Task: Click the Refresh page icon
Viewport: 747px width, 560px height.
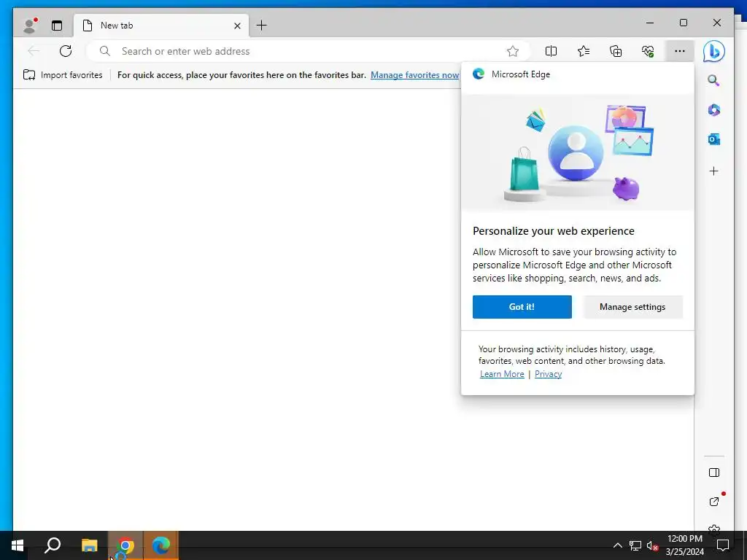Action: point(66,51)
